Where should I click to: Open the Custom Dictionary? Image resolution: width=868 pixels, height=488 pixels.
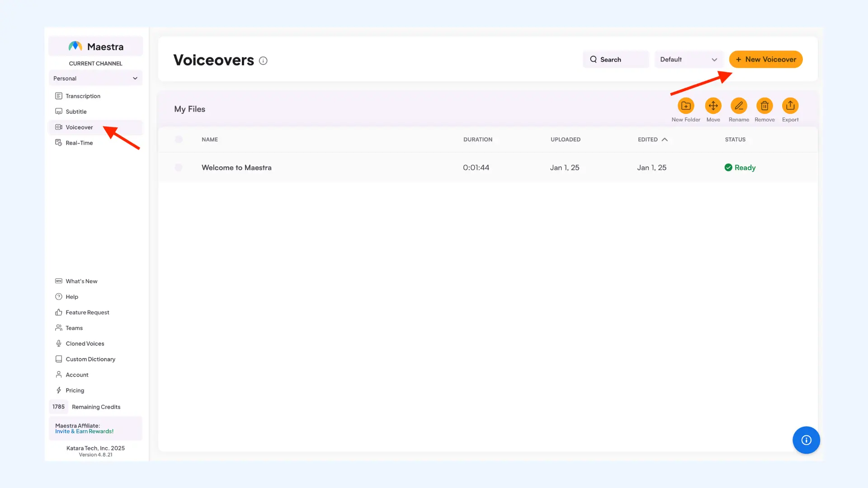pyautogui.click(x=90, y=359)
